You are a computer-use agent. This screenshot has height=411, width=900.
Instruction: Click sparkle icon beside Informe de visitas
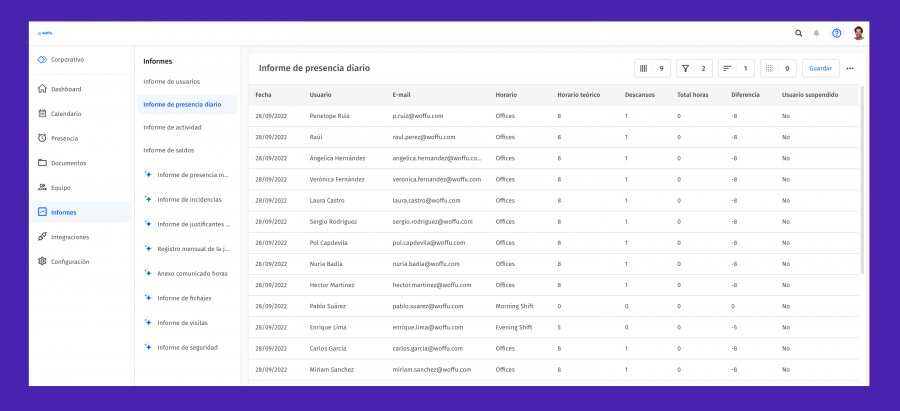(148, 323)
